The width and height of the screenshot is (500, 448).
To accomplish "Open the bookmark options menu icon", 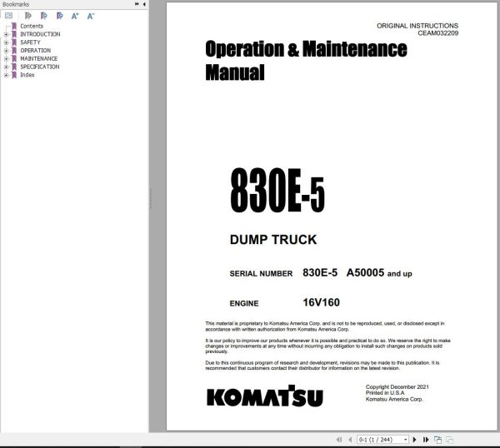I will (8, 16).
